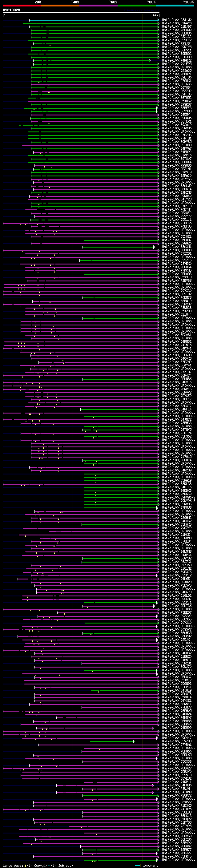Select the UniRef100_B3VZM8 label
The width and height of the screenshot is (197, 868).
176,741
